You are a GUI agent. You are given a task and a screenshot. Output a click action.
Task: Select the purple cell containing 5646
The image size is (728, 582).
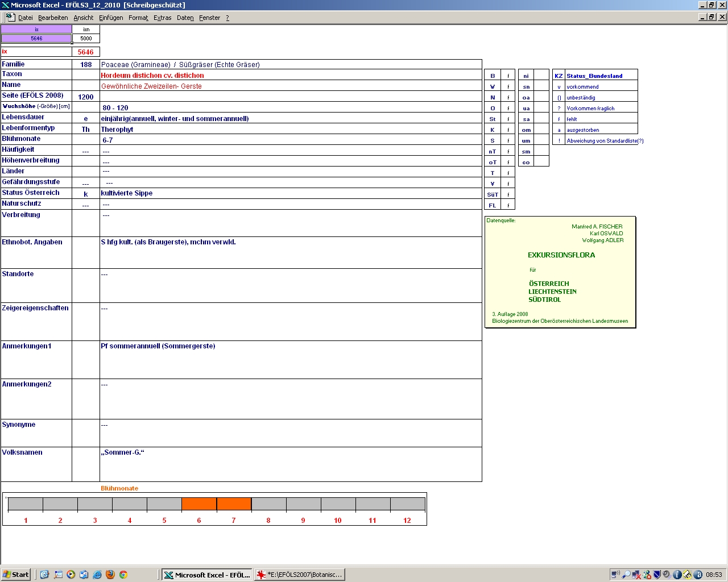(x=36, y=39)
